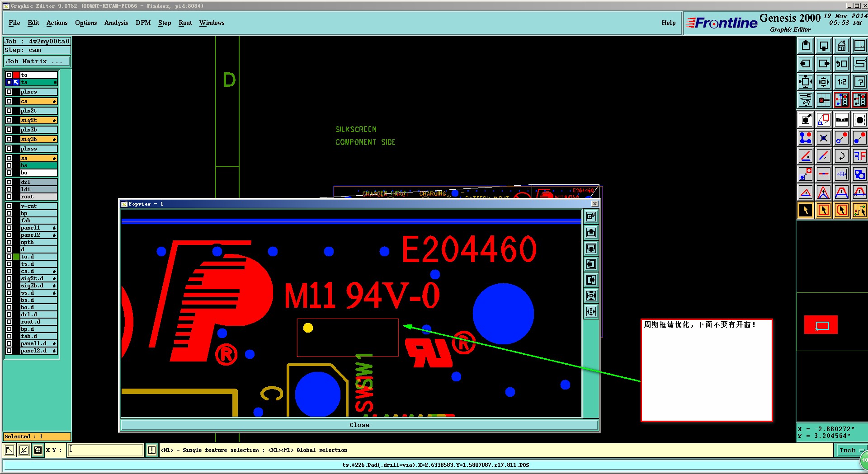Viewport: 868px width, 474px height.
Task: Click the grid icon beside the XY label
Action: (38, 450)
